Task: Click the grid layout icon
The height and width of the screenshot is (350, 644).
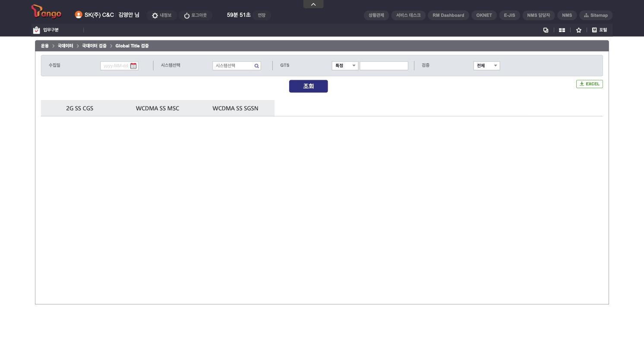Action: point(562,30)
